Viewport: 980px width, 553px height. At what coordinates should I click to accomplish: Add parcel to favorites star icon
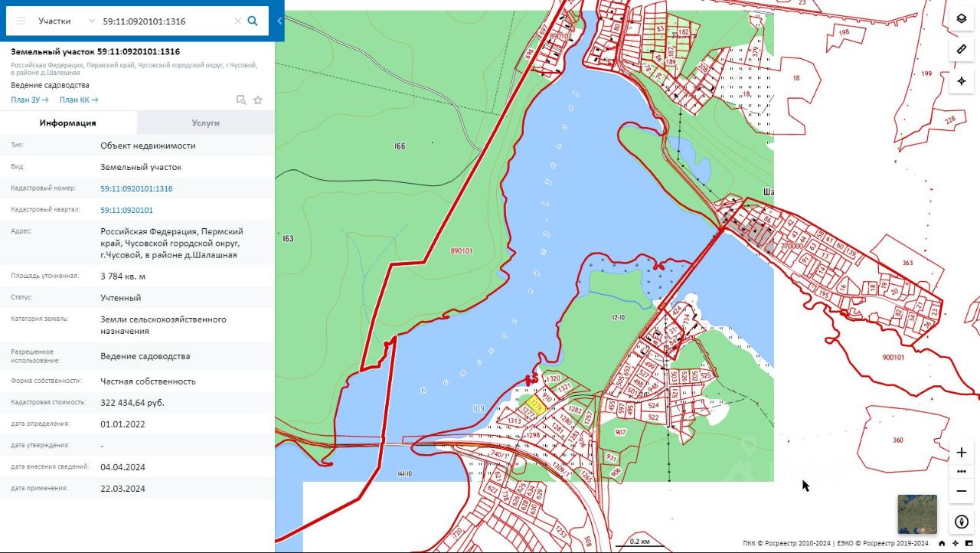(x=258, y=100)
